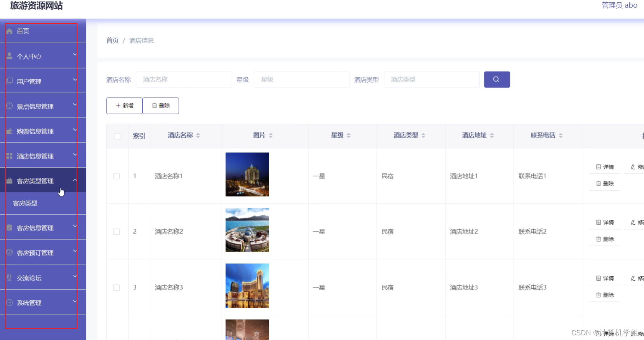The width and height of the screenshot is (644, 340).
Task: Click the icon beside 客房预订管理
Action: tap(9, 253)
